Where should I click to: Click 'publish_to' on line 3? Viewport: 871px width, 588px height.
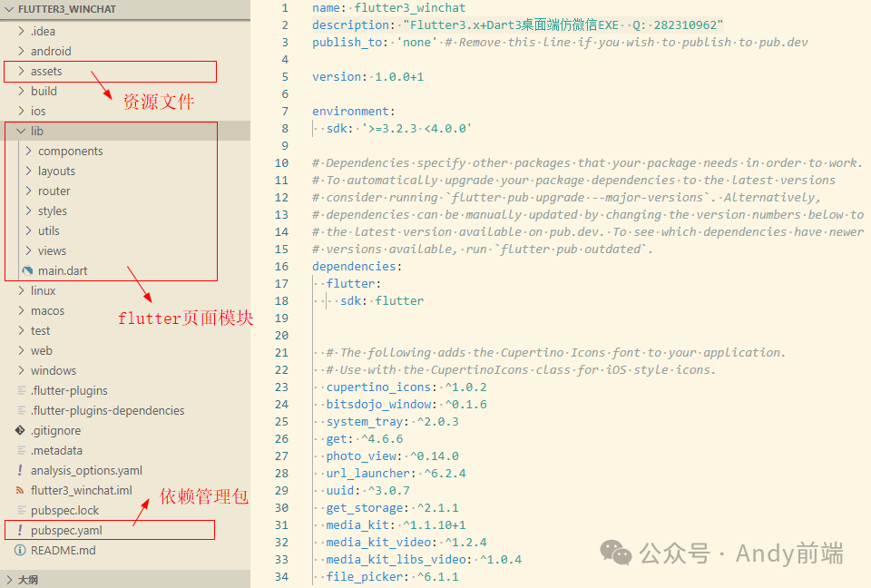point(347,43)
